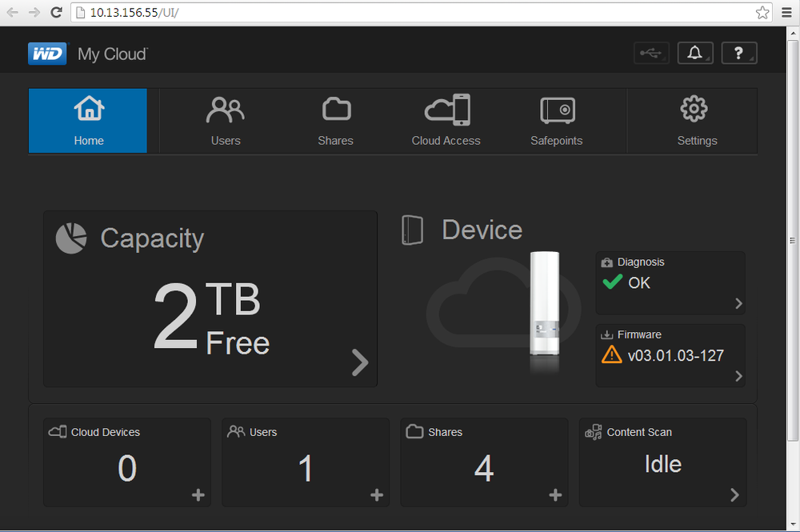The image size is (800, 532).
Task: Open the Home tab
Action: pos(88,121)
